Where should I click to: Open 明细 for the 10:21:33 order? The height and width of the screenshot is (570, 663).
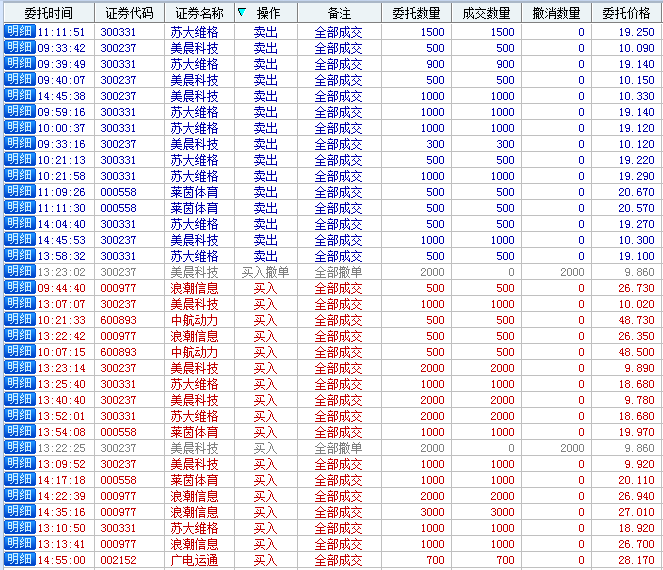pyautogui.click(x=19, y=320)
